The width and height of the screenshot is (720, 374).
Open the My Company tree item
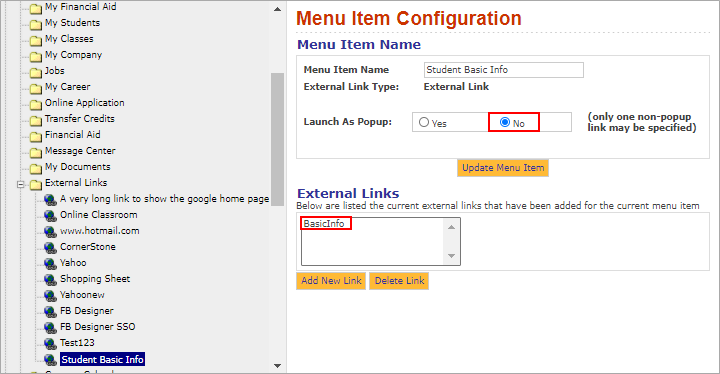[73, 55]
